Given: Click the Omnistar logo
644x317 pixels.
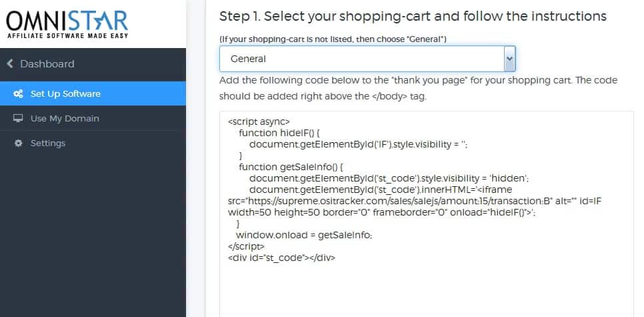Looking at the screenshot, I should tap(67, 25).
